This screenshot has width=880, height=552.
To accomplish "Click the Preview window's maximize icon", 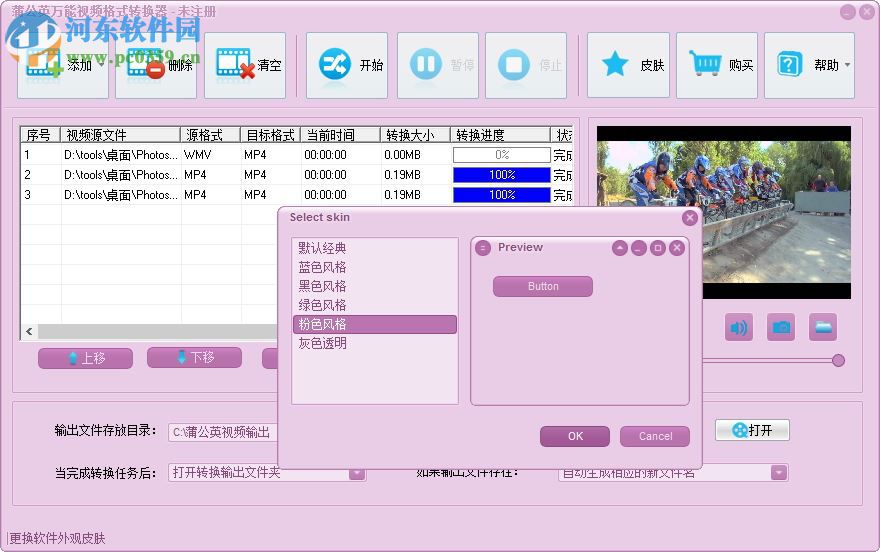I will tap(658, 248).
